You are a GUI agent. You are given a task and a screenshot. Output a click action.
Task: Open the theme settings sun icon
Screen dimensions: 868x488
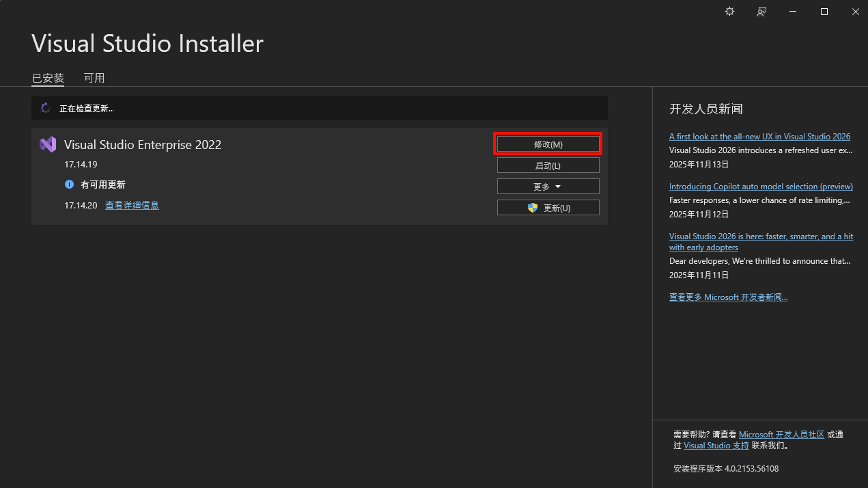729,12
